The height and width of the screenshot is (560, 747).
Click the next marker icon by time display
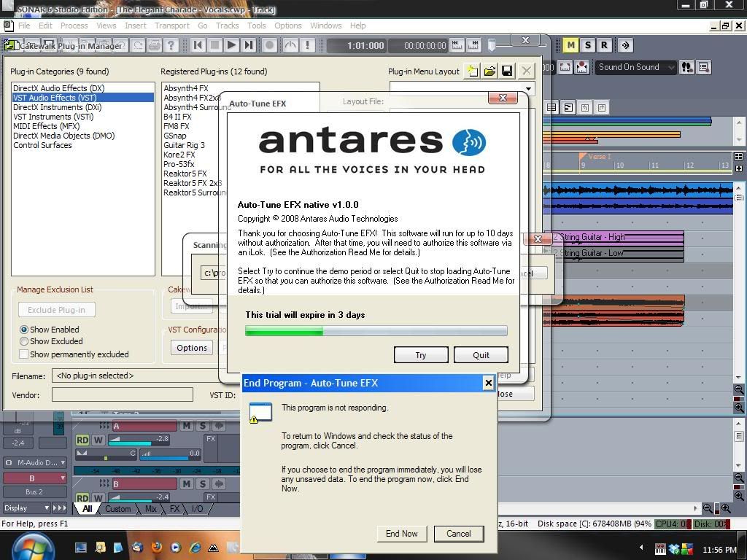[x=473, y=44]
